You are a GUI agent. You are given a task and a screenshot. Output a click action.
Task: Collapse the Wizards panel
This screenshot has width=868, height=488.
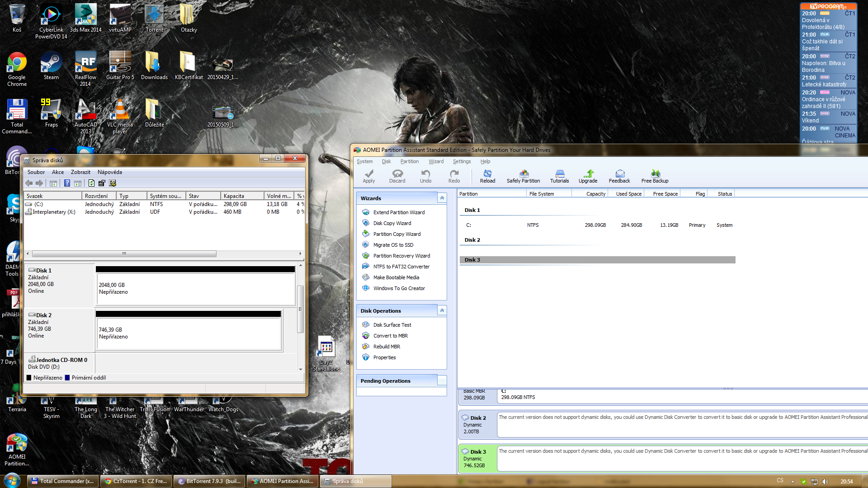point(442,198)
